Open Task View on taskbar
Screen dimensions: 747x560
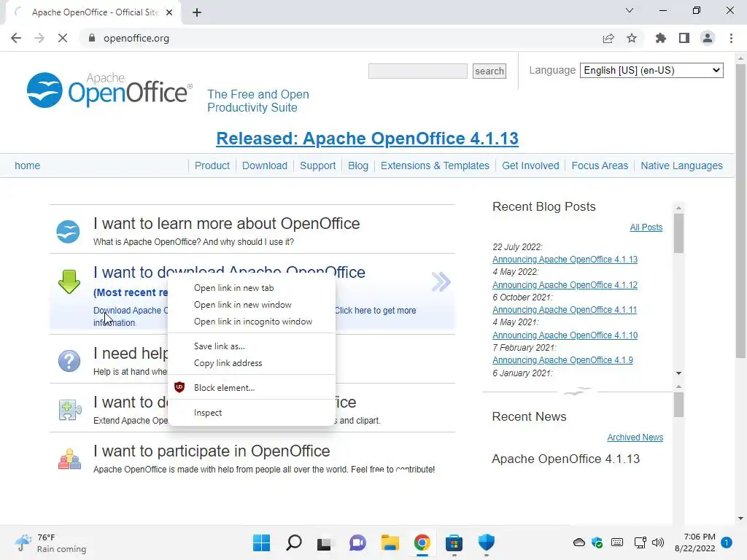click(325, 542)
